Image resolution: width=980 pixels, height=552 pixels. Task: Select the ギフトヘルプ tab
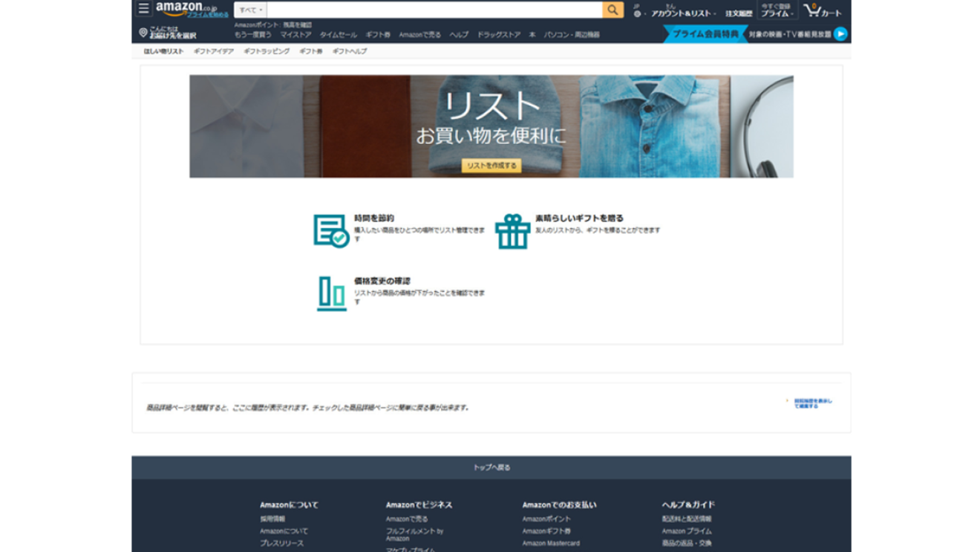[350, 51]
